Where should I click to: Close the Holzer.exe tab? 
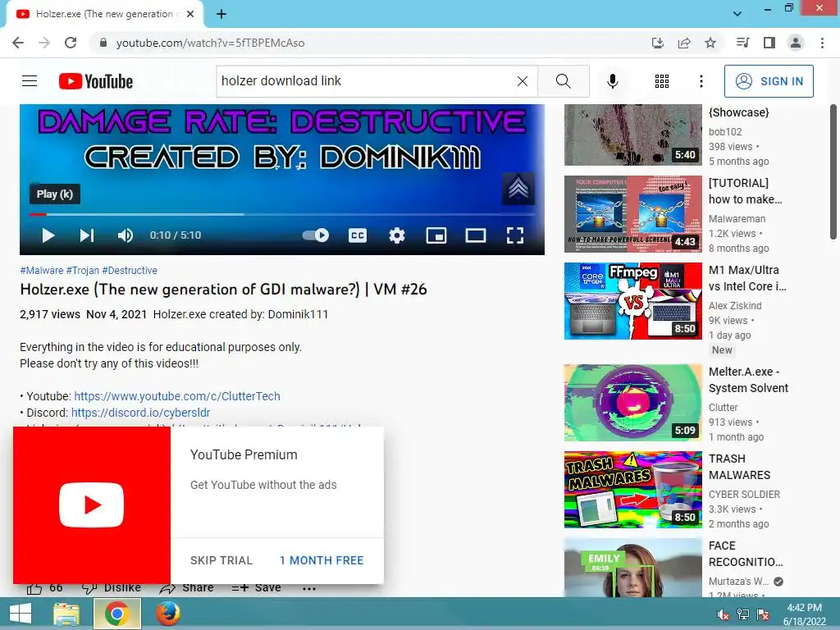(190, 14)
